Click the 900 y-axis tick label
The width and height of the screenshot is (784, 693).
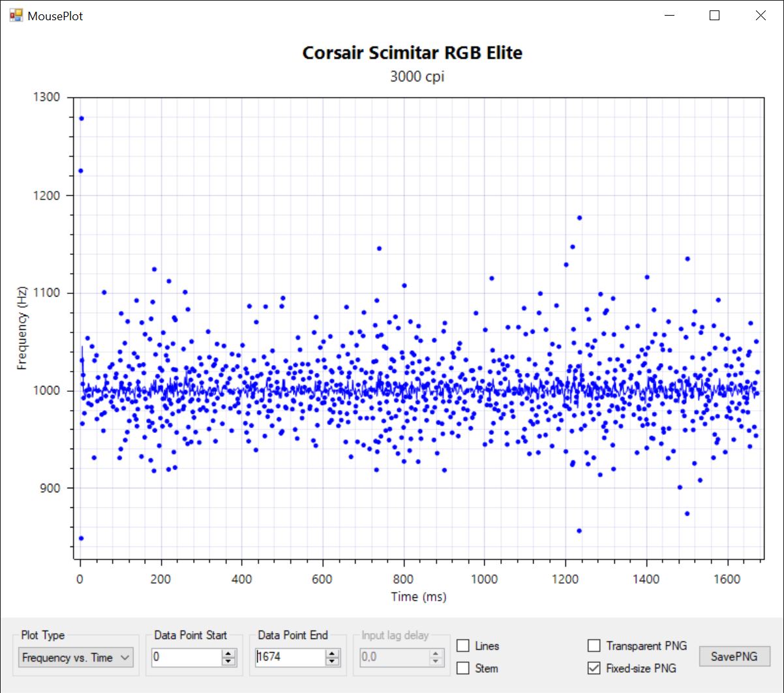50,488
